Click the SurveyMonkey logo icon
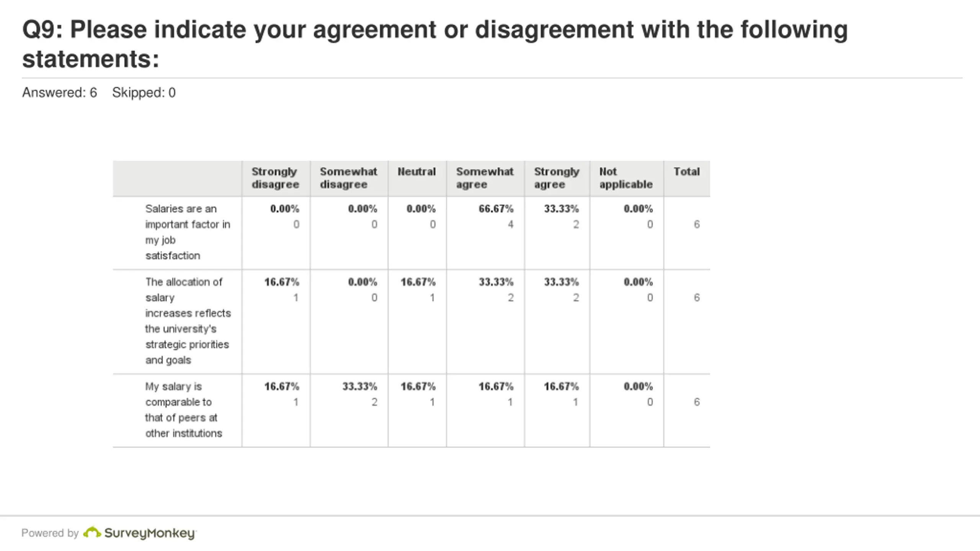This screenshot has height=551, width=980. (x=92, y=533)
